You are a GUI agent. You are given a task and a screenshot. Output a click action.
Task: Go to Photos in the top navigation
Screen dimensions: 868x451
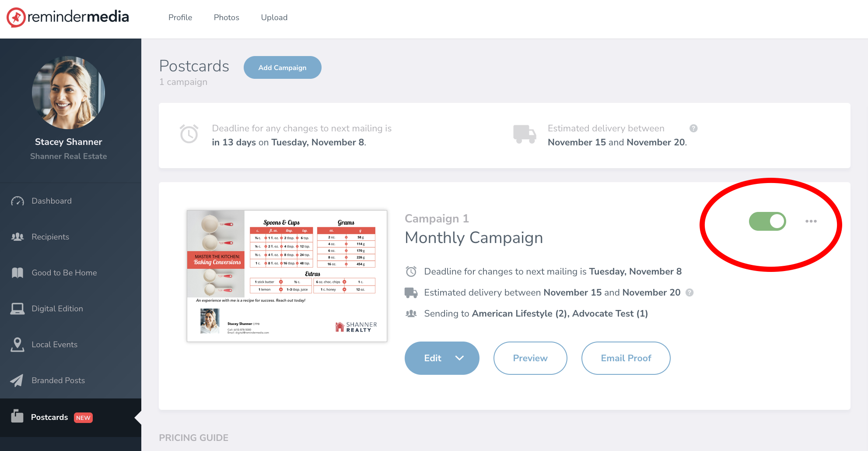227,18
